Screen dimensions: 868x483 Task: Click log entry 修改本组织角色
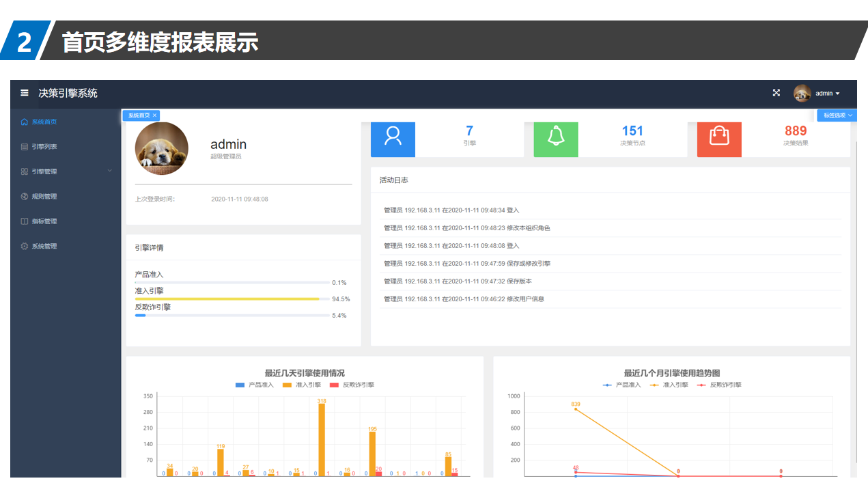point(611,228)
